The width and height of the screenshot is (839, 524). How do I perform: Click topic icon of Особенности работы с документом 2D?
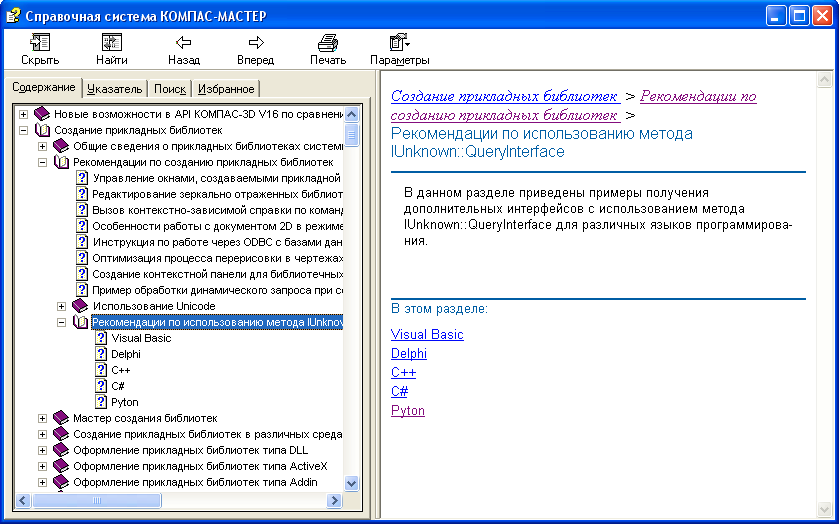(x=82, y=226)
